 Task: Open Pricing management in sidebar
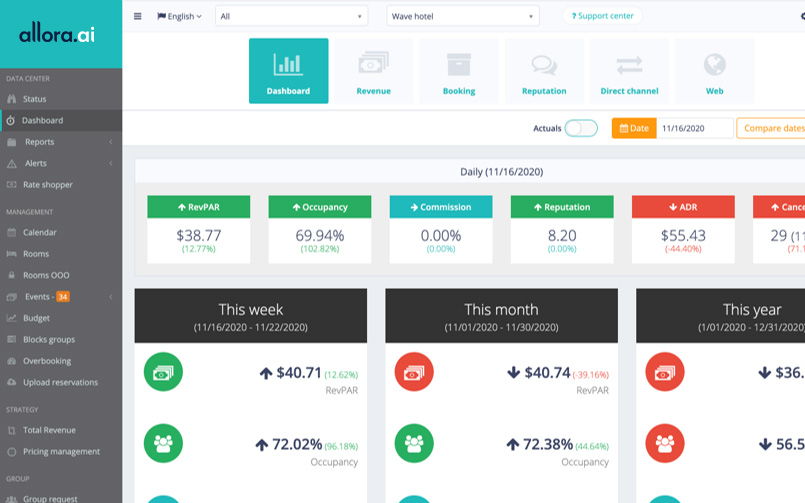tap(61, 452)
